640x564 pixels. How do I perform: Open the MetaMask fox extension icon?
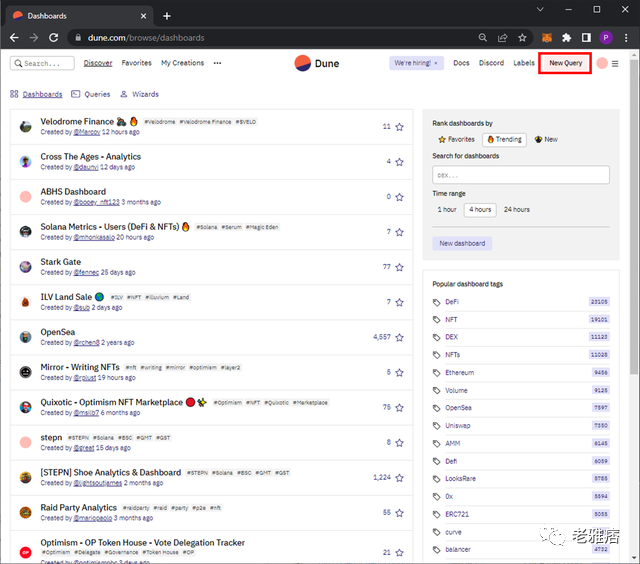click(x=547, y=38)
